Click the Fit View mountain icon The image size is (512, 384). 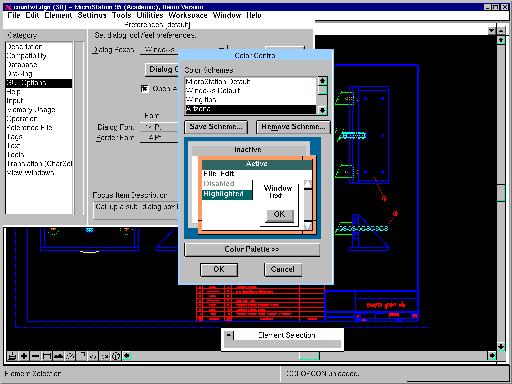tap(58, 356)
